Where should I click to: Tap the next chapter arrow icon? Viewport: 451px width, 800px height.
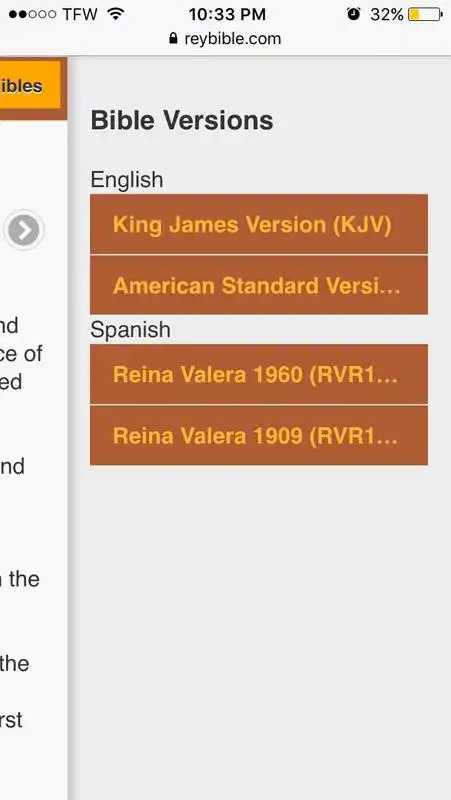24,230
